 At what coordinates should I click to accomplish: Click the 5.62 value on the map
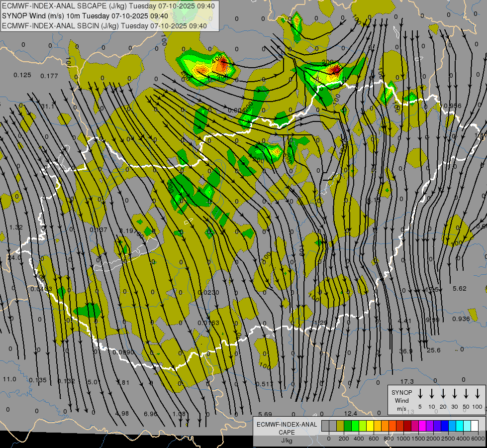[x=459, y=289]
